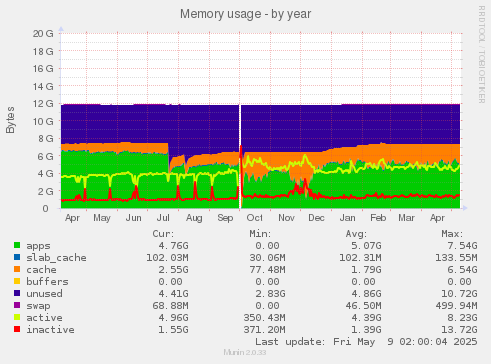491x364 pixels.
Task: Click cache current value 2.55G
Action: [173, 270]
